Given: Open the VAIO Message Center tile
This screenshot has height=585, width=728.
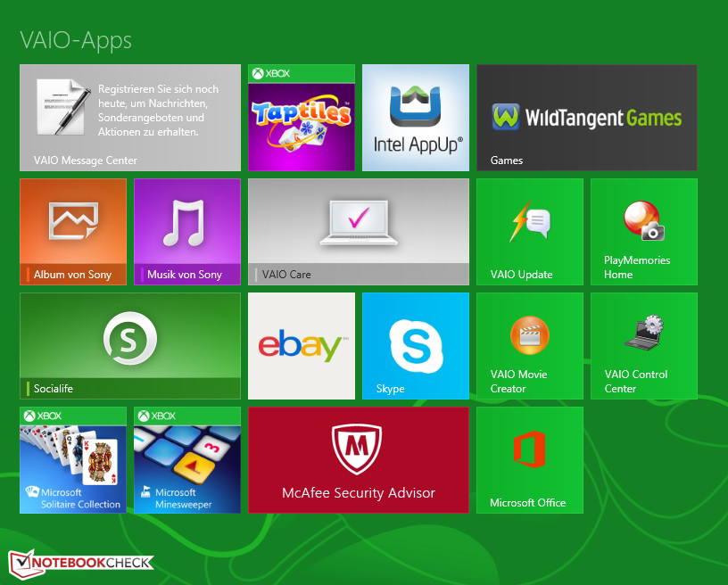Looking at the screenshot, I should coord(130,118).
